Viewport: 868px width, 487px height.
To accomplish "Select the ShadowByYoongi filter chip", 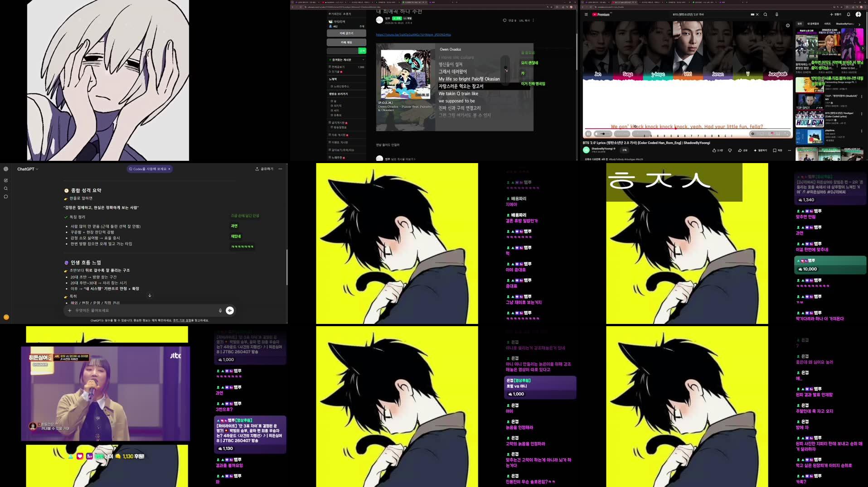I will tap(845, 24).
